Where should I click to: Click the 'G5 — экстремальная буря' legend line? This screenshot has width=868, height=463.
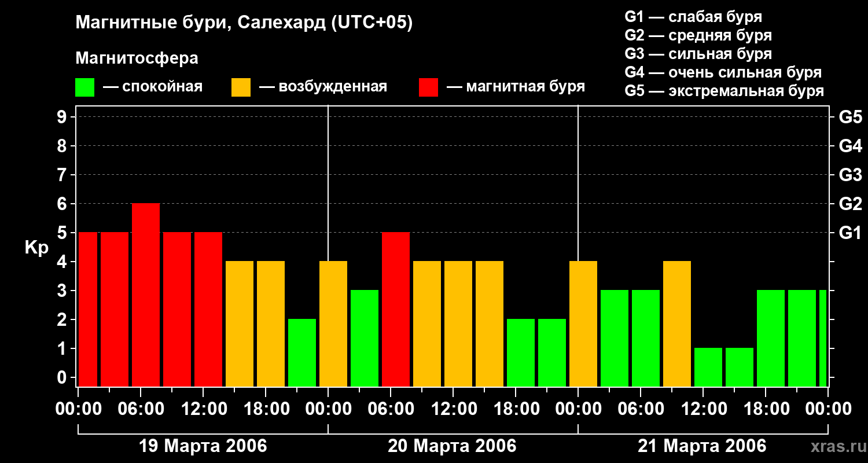click(724, 91)
